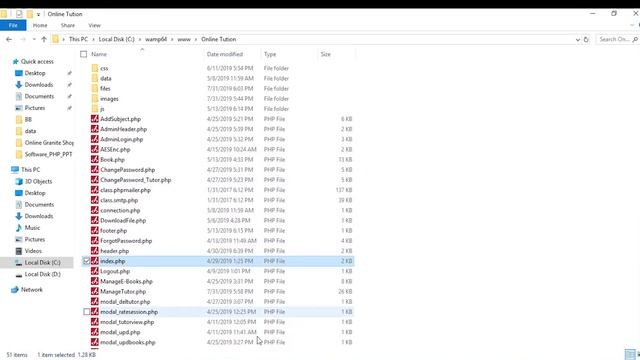The image size is (640, 360).
Task: Select modal_tutorview.php file name
Action: tap(127, 322)
